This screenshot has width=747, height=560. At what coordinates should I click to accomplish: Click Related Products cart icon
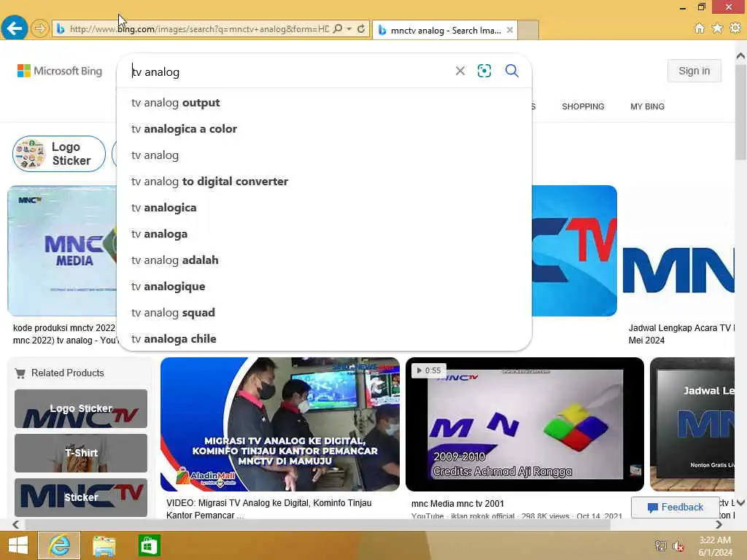coord(20,373)
